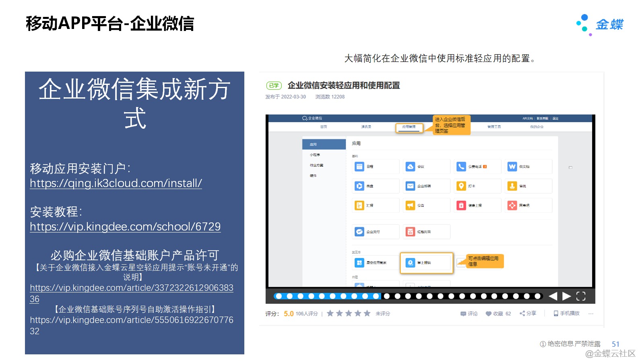Screen dimensions: 644x362
Task: Open the 打卡 check-in app icon
Action: [461, 186]
